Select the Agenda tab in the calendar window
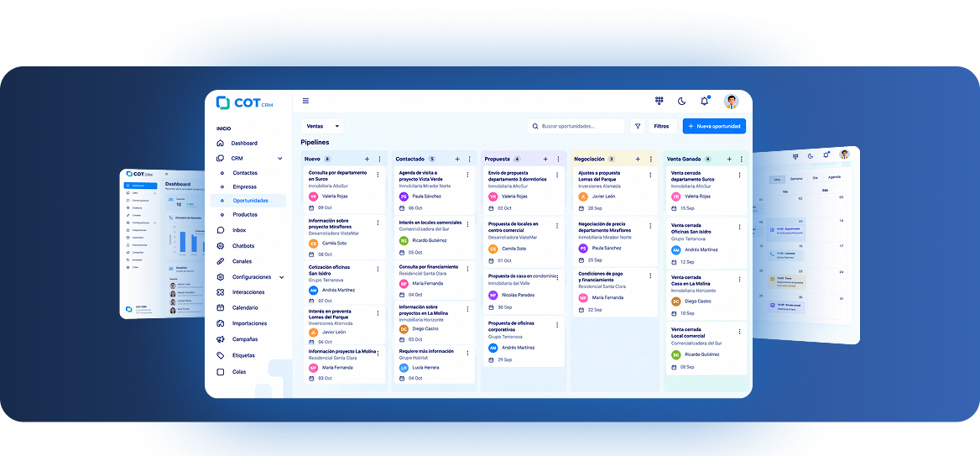The image size is (980, 456). click(834, 177)
